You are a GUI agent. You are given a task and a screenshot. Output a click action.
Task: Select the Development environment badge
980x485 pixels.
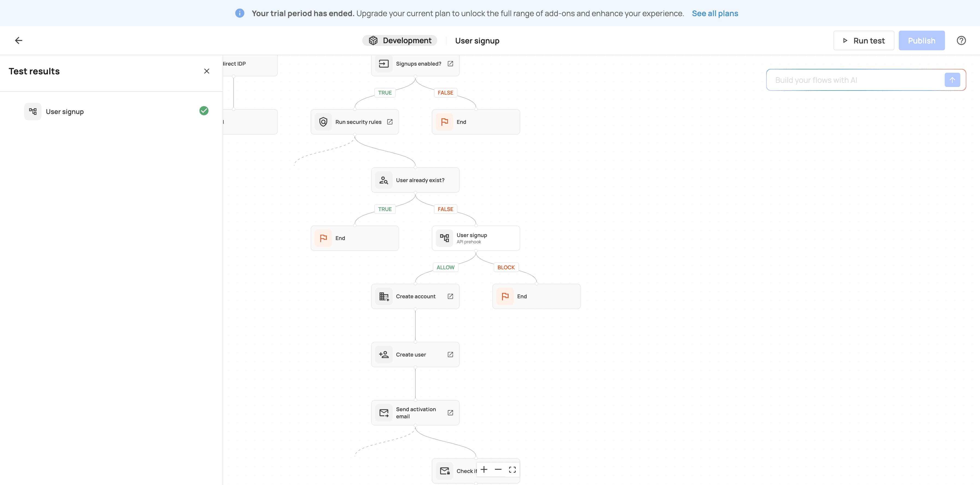pyautogui.click(x=399, y=40)
